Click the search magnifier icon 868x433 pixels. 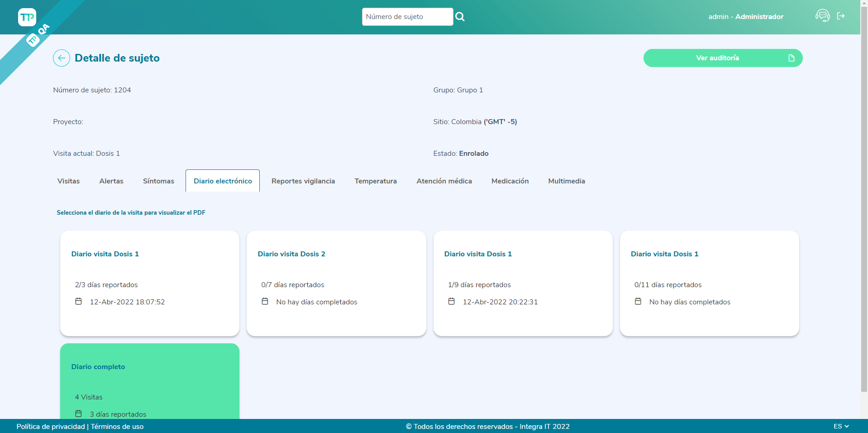point(460,17)
